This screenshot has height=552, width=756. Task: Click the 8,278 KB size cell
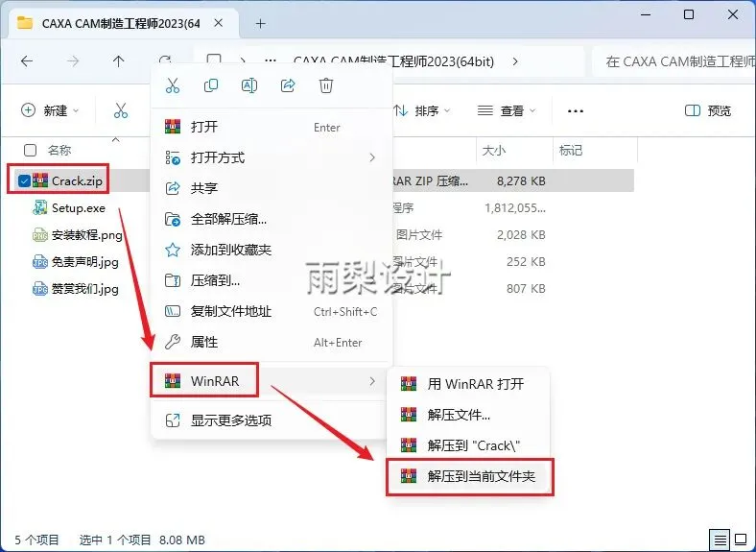coord(521,180)
